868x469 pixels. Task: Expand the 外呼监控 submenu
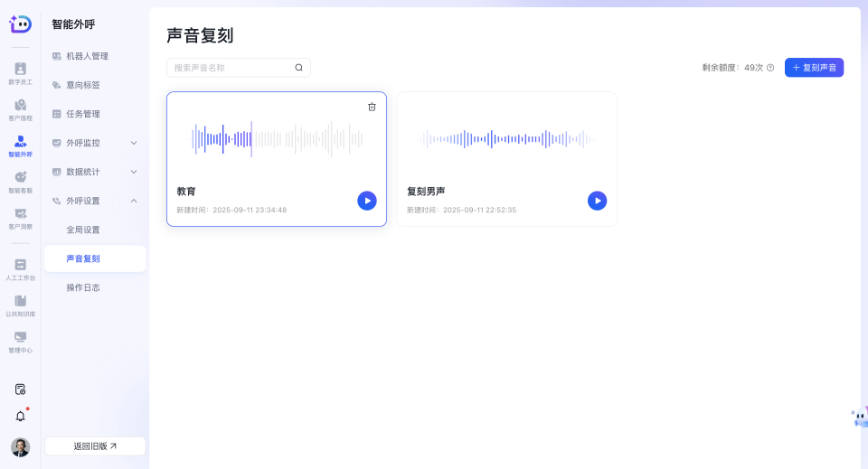coord(134,143)
